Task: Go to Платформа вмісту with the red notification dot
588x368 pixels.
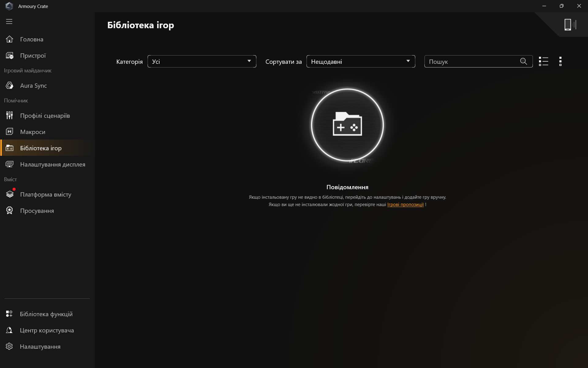Action: coord(45,194)
